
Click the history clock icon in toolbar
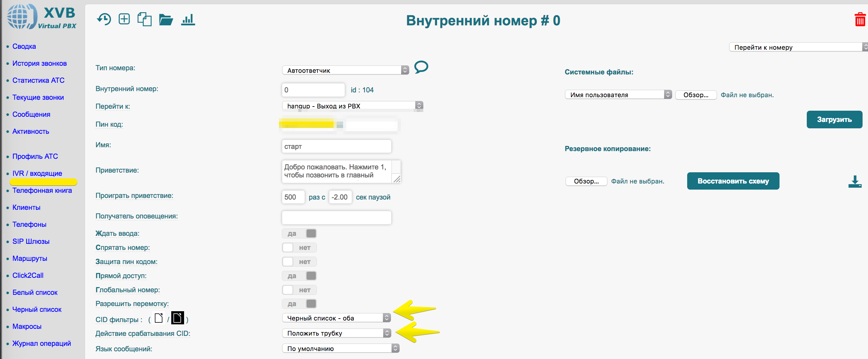pos(104,19)
